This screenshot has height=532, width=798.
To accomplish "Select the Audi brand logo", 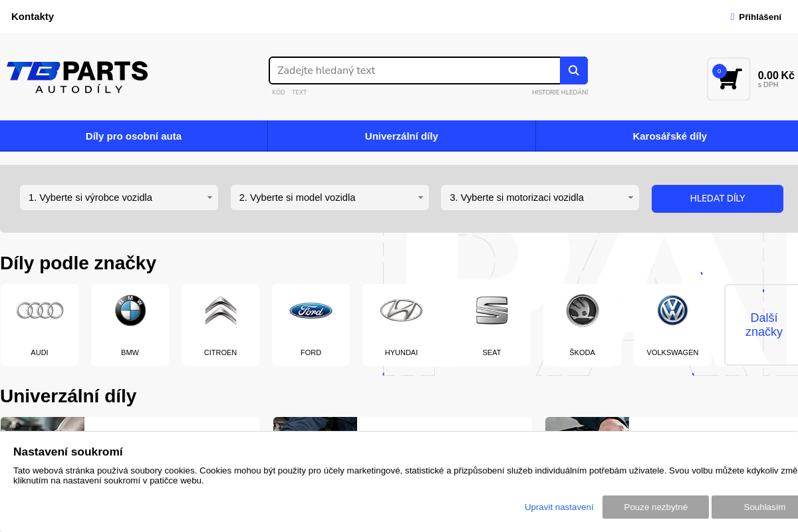I will tap(40, 311).
